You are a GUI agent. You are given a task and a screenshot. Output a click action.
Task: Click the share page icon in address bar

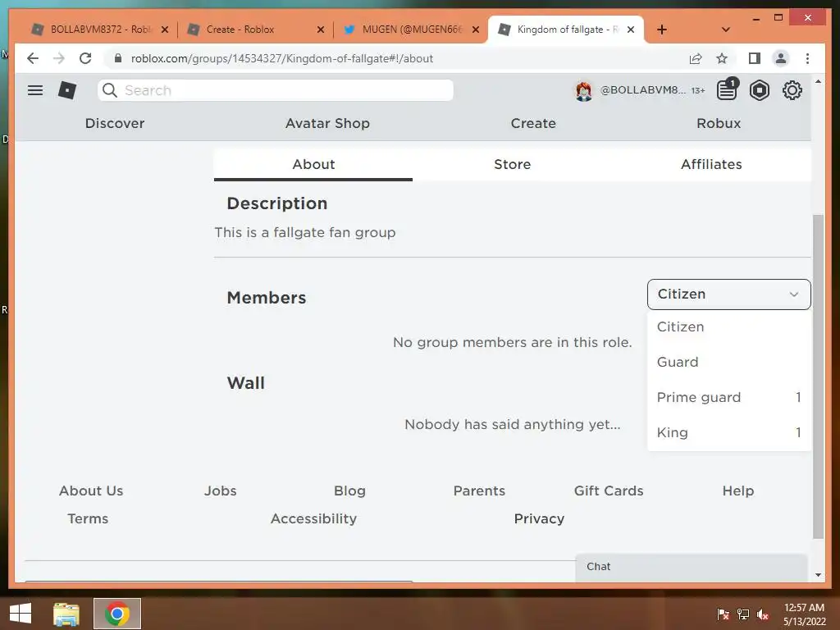tap(696, 58)
